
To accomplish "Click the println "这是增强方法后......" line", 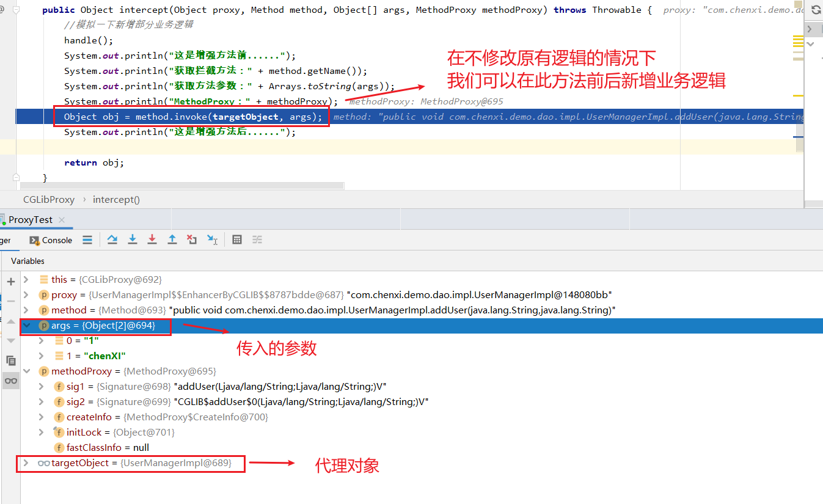I will (180, 132).
